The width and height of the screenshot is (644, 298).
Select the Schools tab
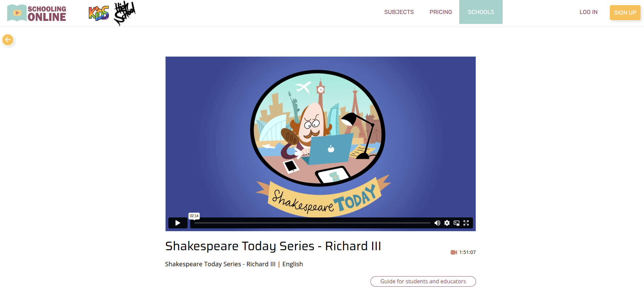[x=481, y=12]
